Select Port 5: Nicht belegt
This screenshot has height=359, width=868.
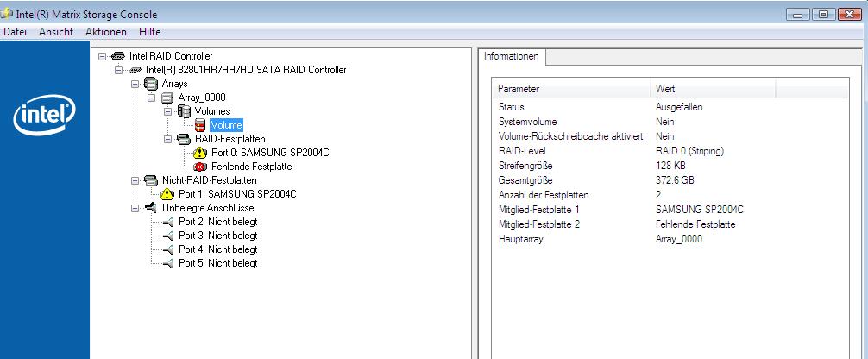tap(217, 264)
